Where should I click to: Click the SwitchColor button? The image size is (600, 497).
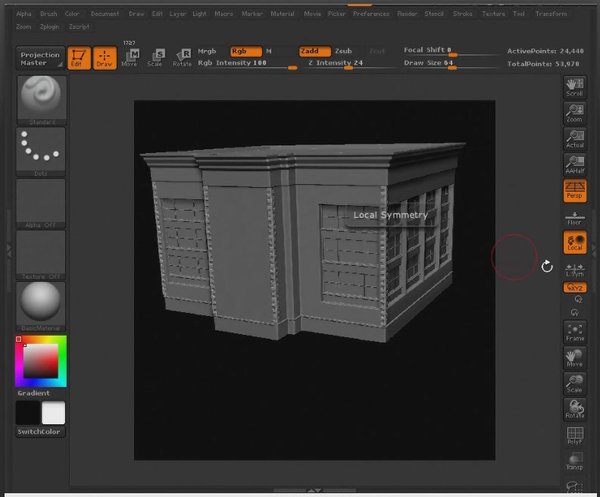pos(41,432)
